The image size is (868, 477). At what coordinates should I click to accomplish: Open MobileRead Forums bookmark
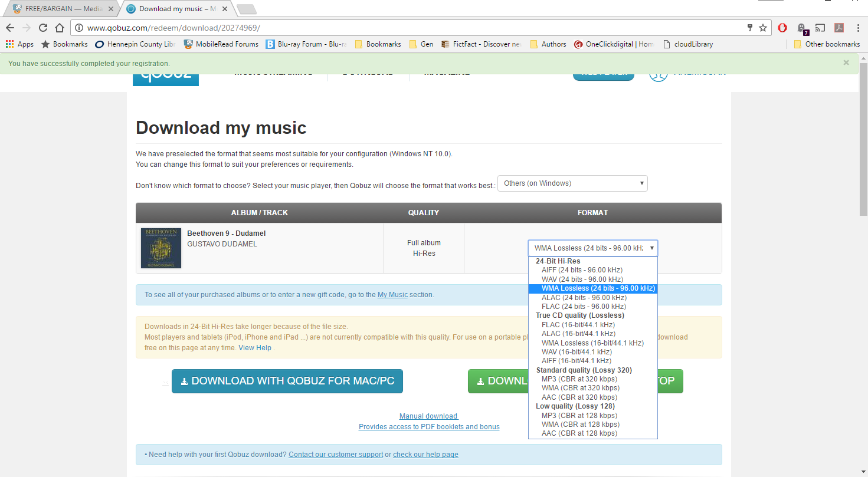tap(221, 44)
